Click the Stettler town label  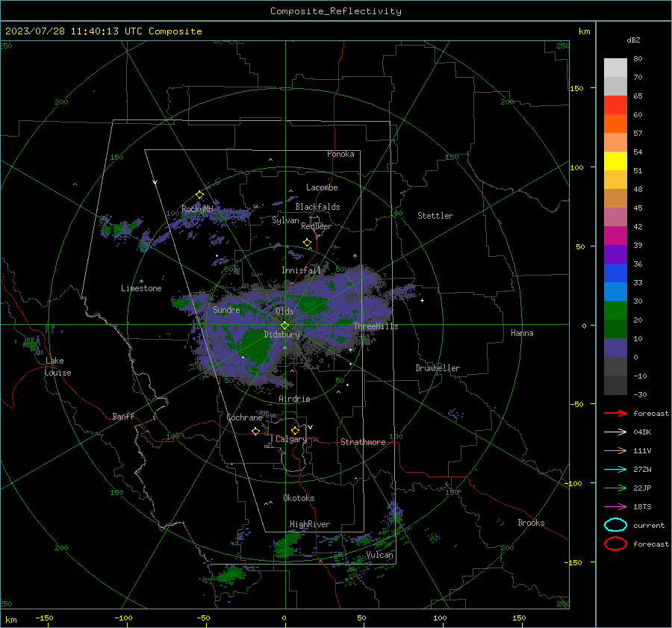coord(435,216)
